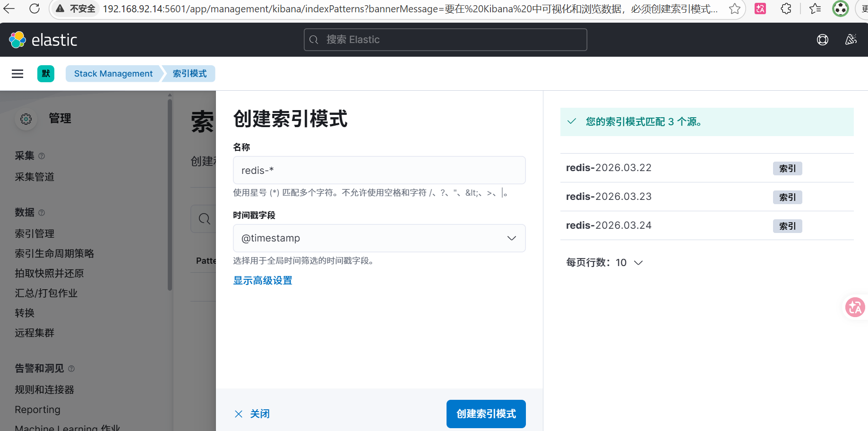Expand 每页行数 10 selector

point(605,262)
